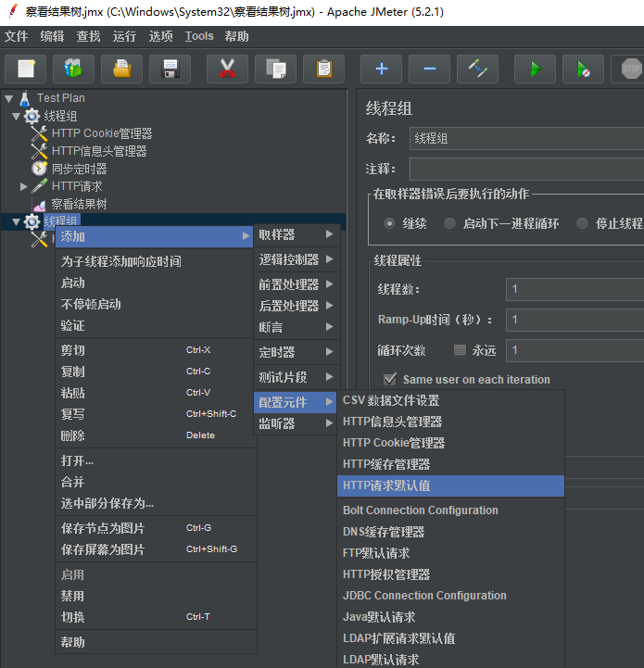This screenshot has height=668, width=644.
Task: Click the HTTP请求 pipette icon
Action: click(x=39, y=186)
